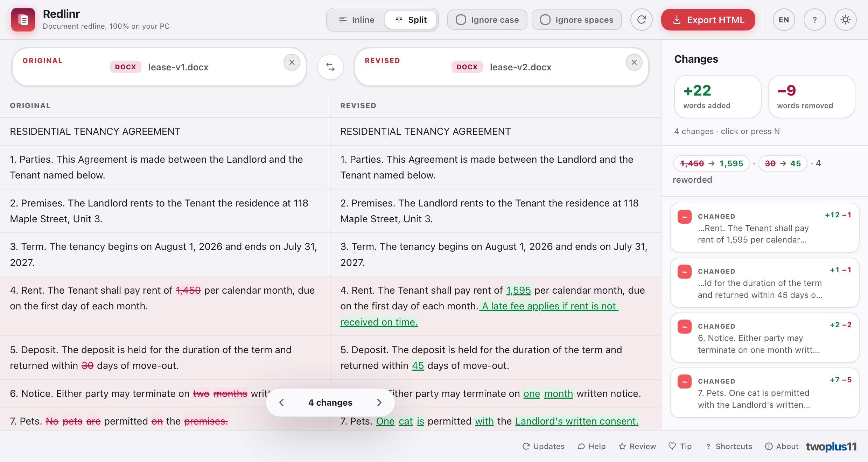Image resolution: width=868 pixels, height=462 pixels.
Task: Remove the original file lease-v1.docx
Action: 292,62
